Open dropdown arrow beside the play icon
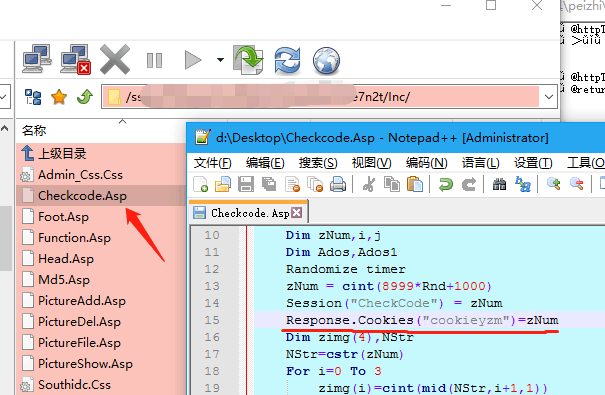This screenshot has width=605, height=395. click(220, 60)
